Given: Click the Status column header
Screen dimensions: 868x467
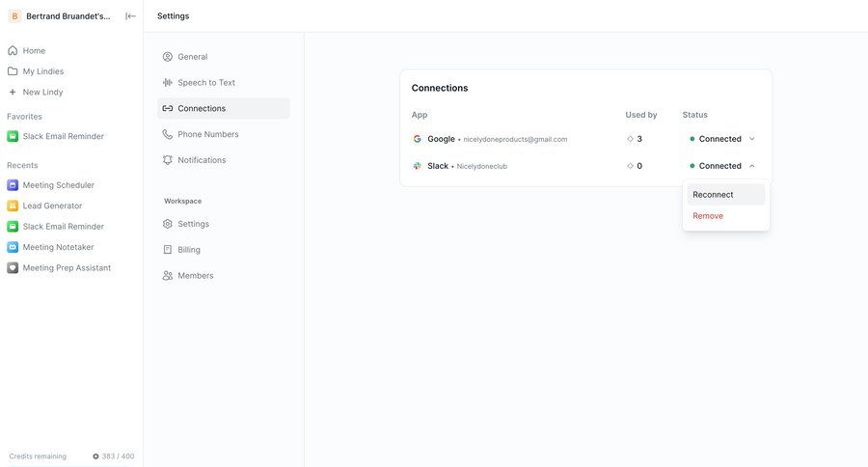Looking at the screenshot, I should (694, 115).
